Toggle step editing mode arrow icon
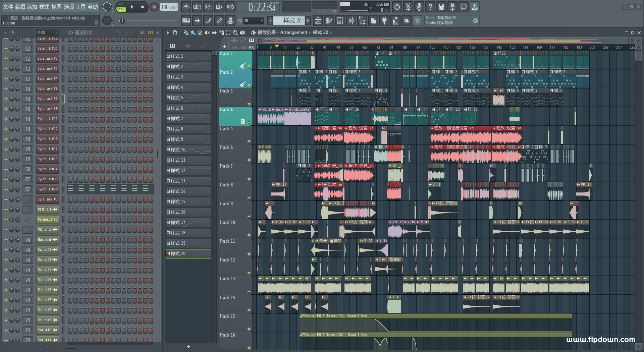 [197, 21]
